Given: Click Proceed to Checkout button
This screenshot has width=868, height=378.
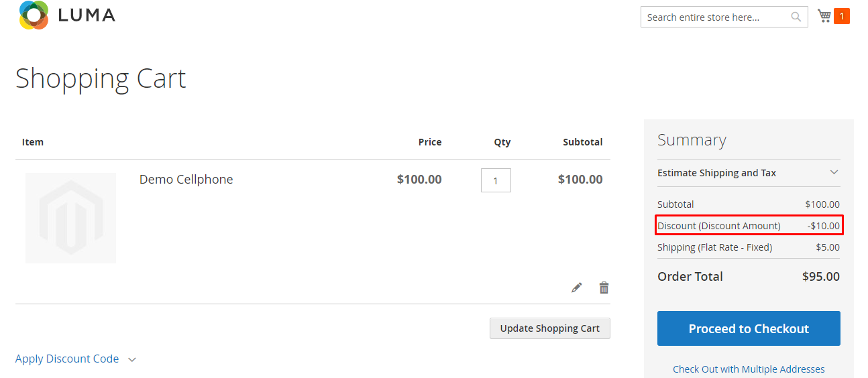Looking at the screenshot, I should click(749, 328).
